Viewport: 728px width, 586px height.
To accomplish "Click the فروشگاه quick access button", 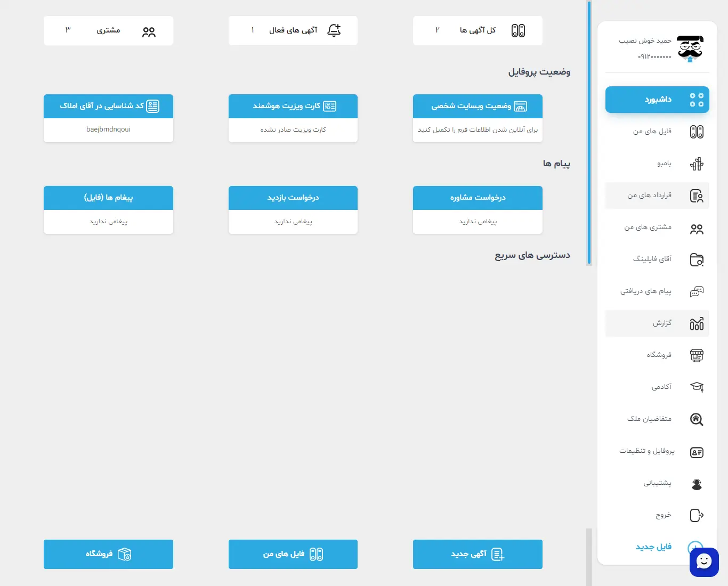I will coord(108,554).
